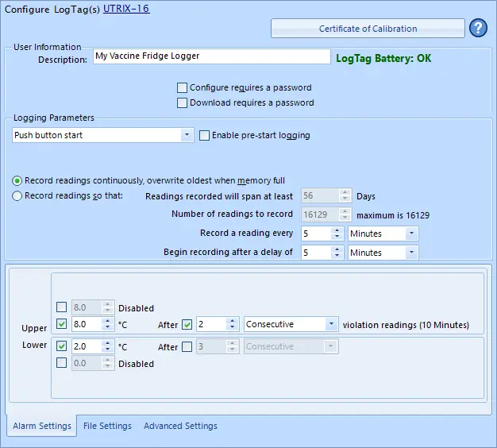Uncheck the upper 8.0 °C alarm checkbox

click(x=62, y=324)
